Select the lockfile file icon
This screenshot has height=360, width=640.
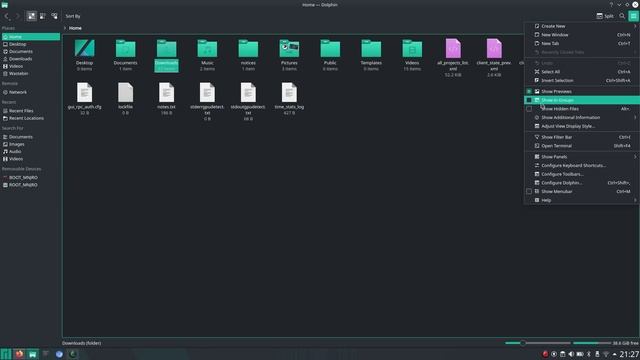click(x=125, y=93)
